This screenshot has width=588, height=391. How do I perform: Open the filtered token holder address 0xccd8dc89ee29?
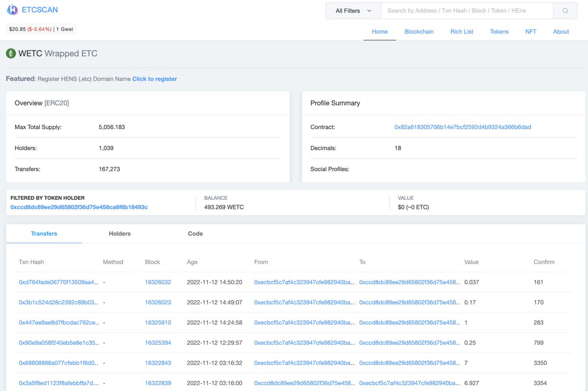pyautogui.click(x=79, y=207)
